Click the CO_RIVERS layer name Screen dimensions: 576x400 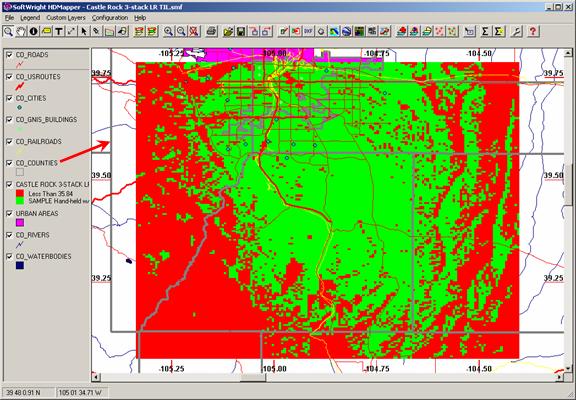(x=32, y=235)
